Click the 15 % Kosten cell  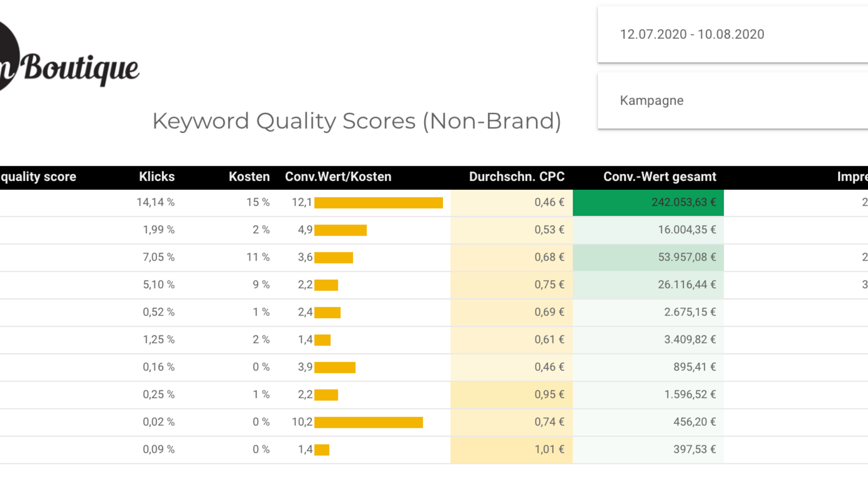[x=258, y=202]
